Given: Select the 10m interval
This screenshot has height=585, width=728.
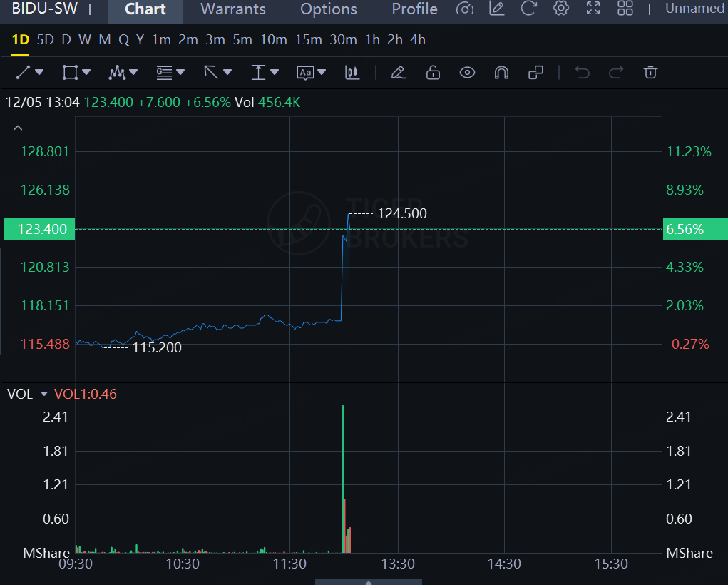Looking at the screenshot, I should [x=274, y=39].
